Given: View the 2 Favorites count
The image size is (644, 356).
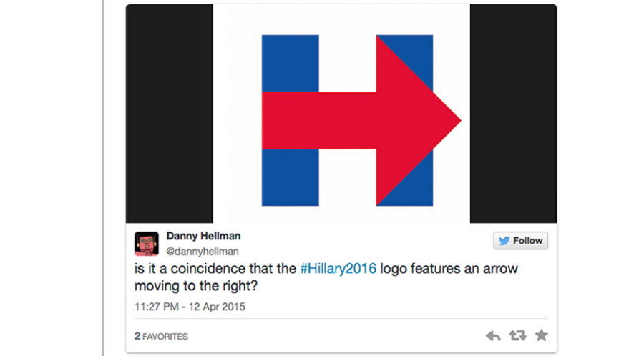Looking at the screenshot, I should pyautogui.click(x=161, y=335).
